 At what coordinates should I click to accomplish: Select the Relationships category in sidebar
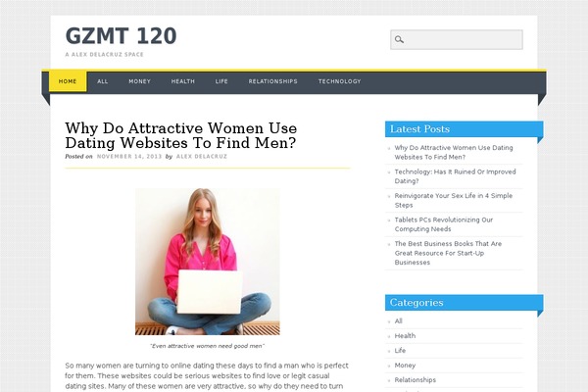pos(416,379)
